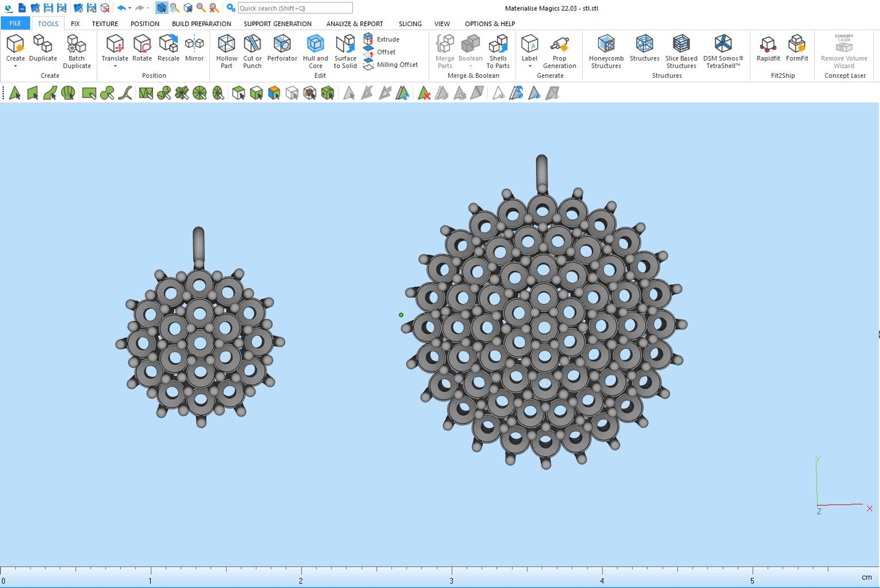Image resolution: width=880 pixels, height=588 pixels.
Task: Select the large pendant model on right
Action: click(x=545, y=312)
